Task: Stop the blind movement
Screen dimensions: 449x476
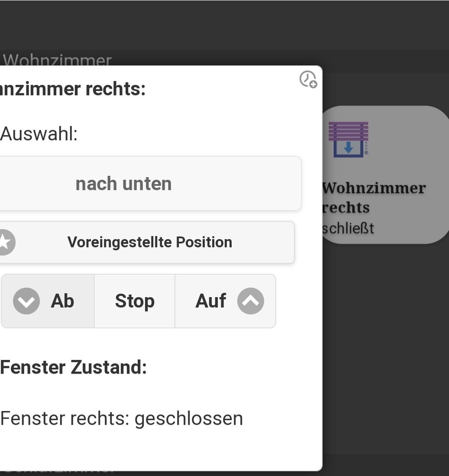Action: [x=135, y=301]
